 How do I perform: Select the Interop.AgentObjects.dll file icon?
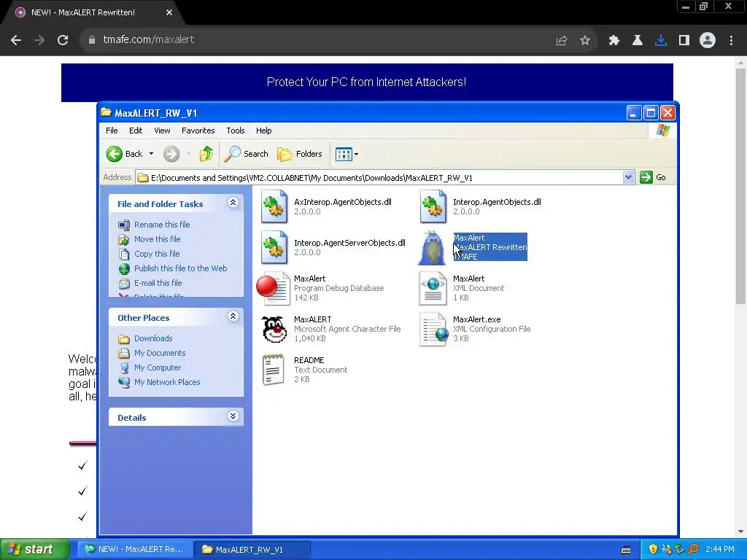coord(433,206)
